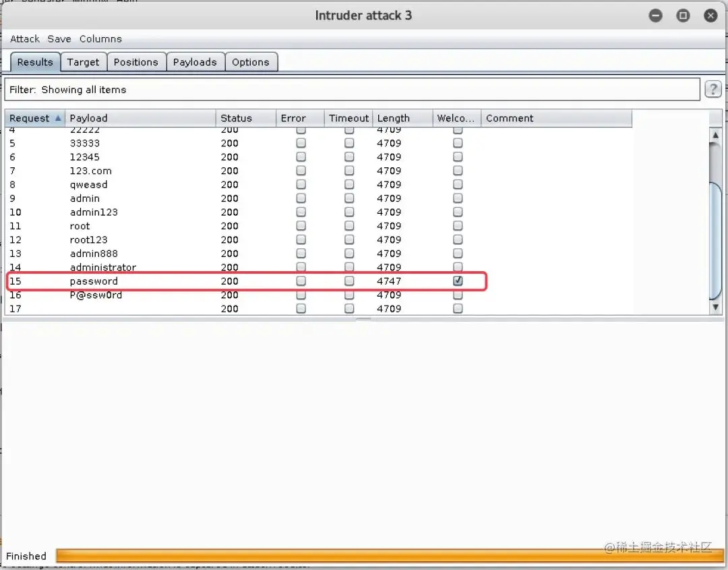Toggle Welco checkbox in password row
This screenshot has width=728, height=570.
point(458,281)
